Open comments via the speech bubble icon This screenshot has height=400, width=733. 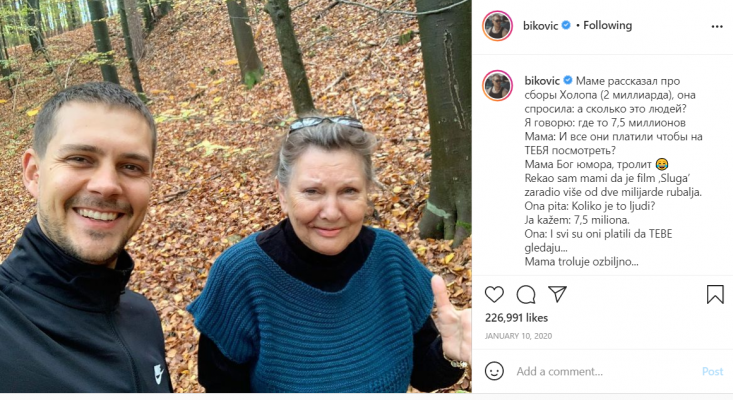pos(526,294)
